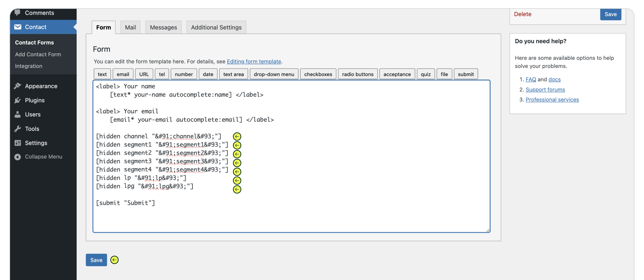
Task: Insert a file tag
Action: pyautogui.click(x=444, y=74)
